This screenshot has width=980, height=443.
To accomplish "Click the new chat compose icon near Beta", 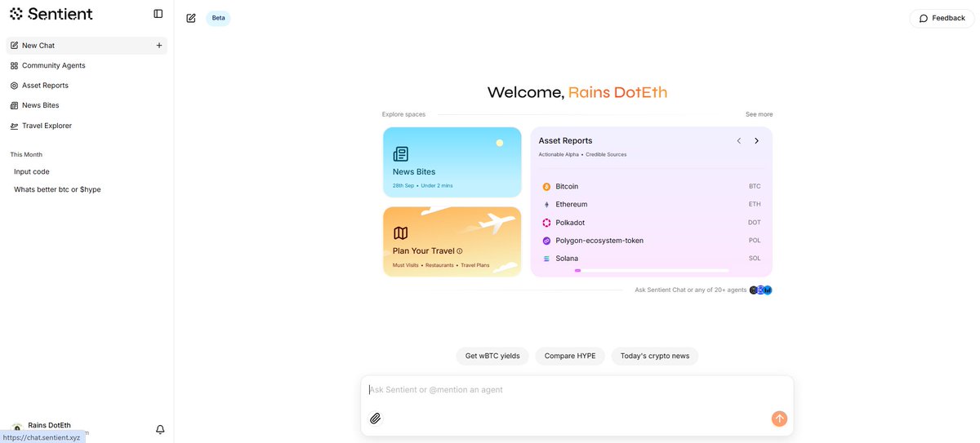I will click(x=191, y=18).
